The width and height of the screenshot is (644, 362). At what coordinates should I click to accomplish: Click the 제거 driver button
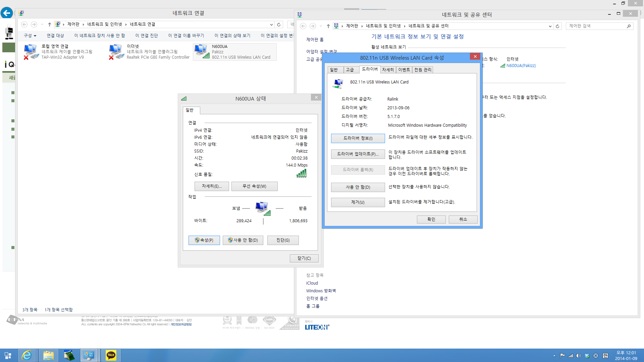(358, 202)
